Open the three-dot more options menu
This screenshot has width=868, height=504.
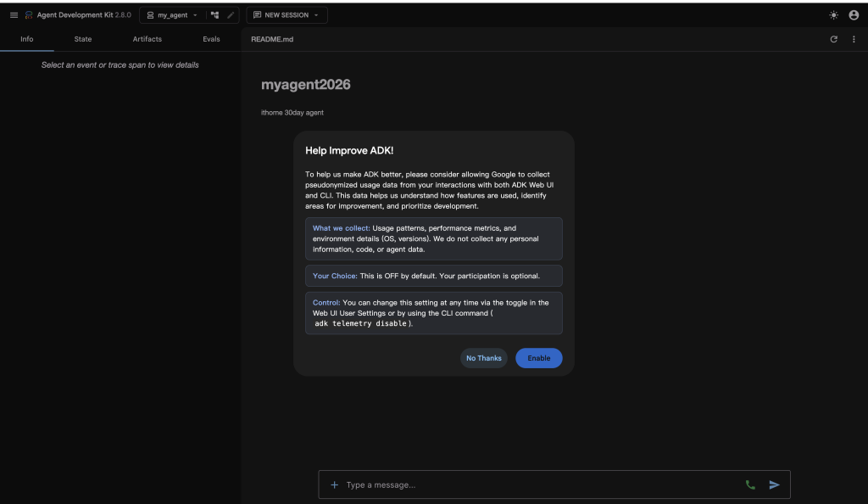854,39
